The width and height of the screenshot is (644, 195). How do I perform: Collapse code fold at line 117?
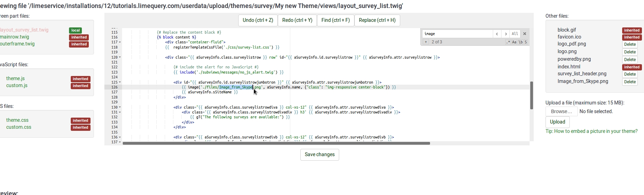pos(120,42)
